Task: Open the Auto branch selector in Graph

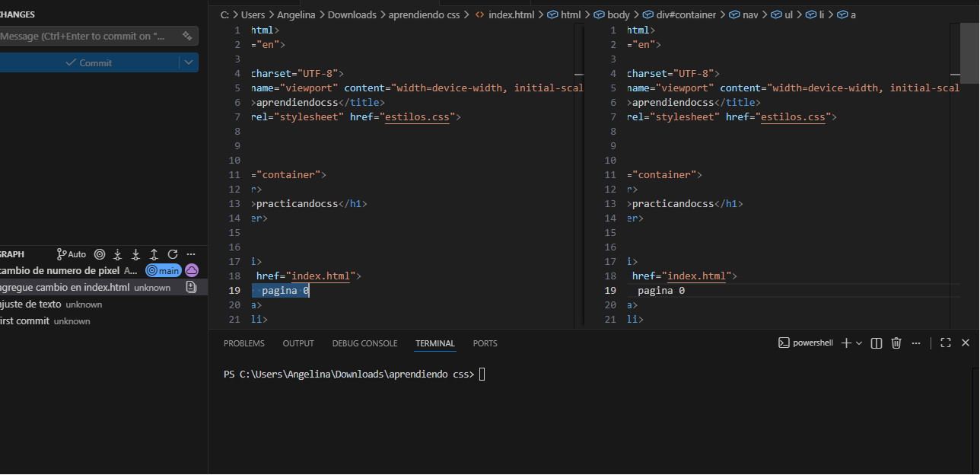Action: [72, 254]
